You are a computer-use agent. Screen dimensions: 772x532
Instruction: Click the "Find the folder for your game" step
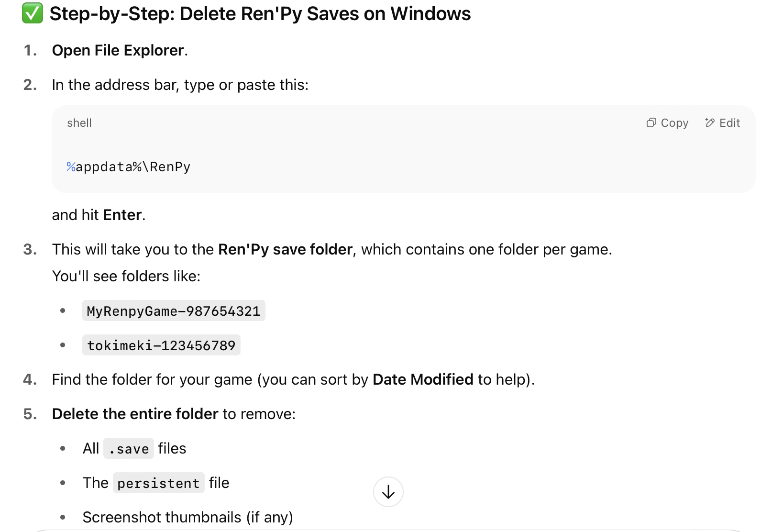point(152,379)
